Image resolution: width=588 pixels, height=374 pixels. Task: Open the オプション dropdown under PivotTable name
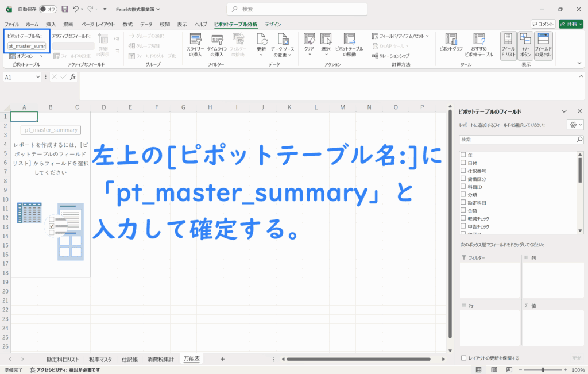tap(29, 56)
